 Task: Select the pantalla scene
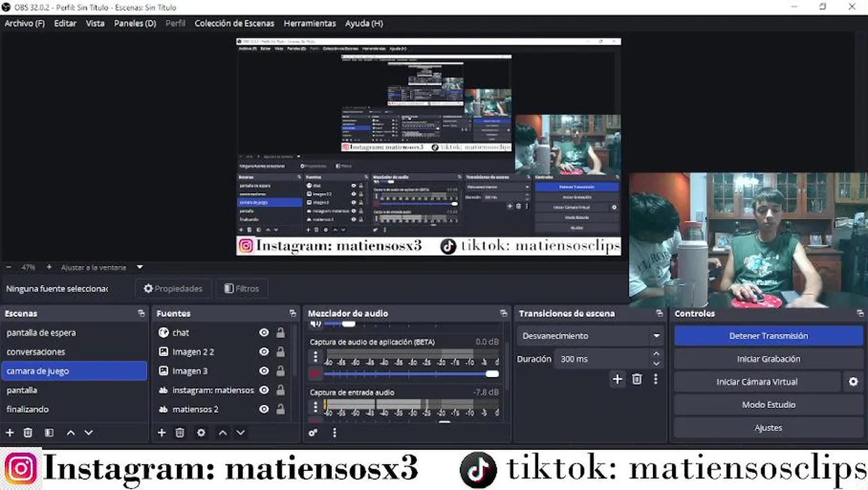click(73, 390)
